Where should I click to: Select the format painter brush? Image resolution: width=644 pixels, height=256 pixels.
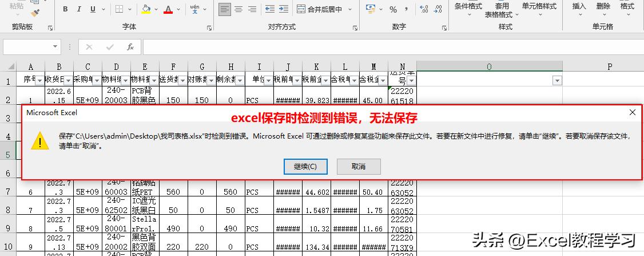tap(35, 13)
